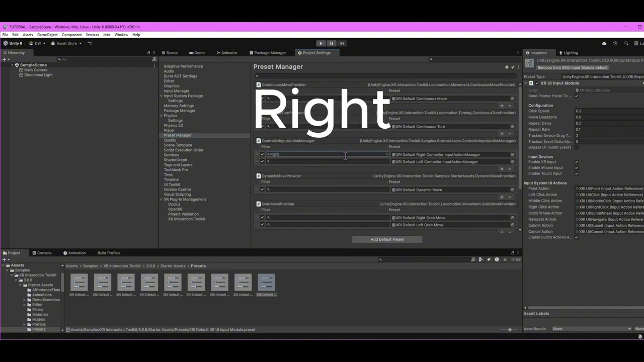Screen dimensions: 644x362
Task: Open the undo history icon
Action: [x=615, y=43]
